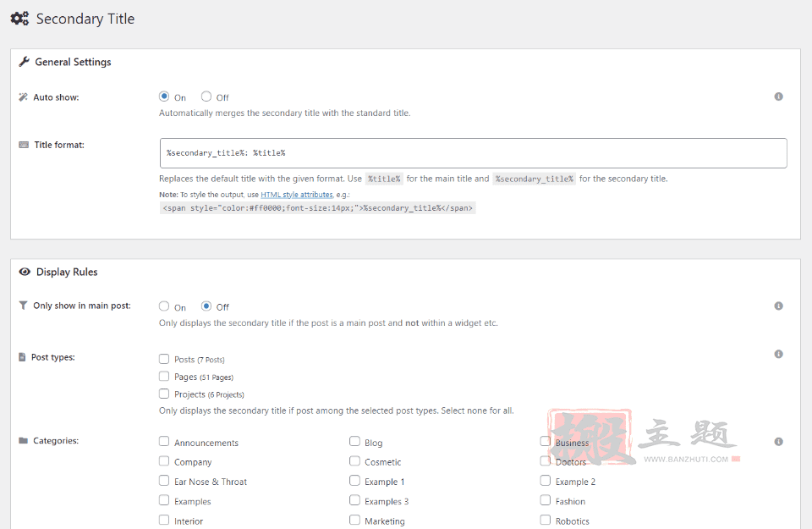
Task: Click the span style example code snippet
Action: click(x=317, y=208)
